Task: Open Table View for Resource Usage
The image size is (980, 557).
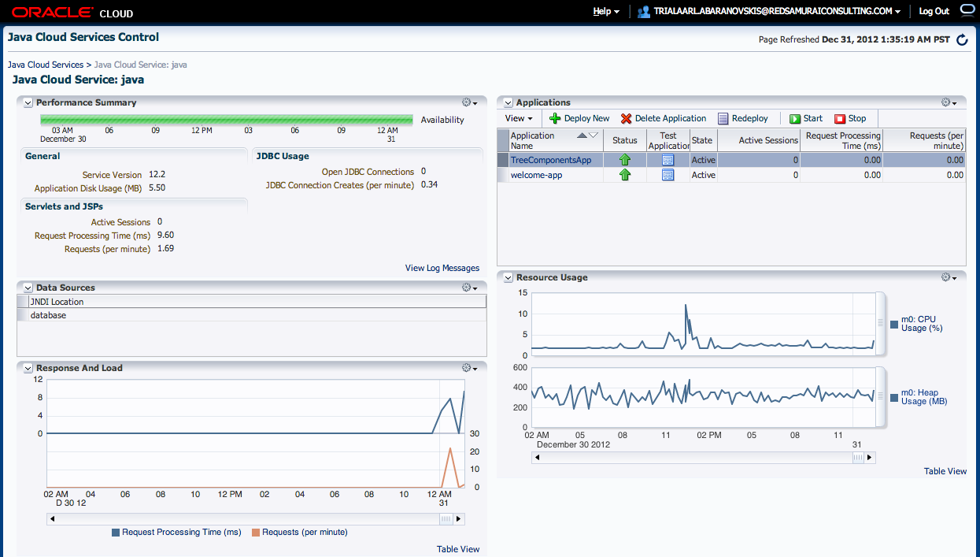Action: pyautogui.click(x=944, y=470)
